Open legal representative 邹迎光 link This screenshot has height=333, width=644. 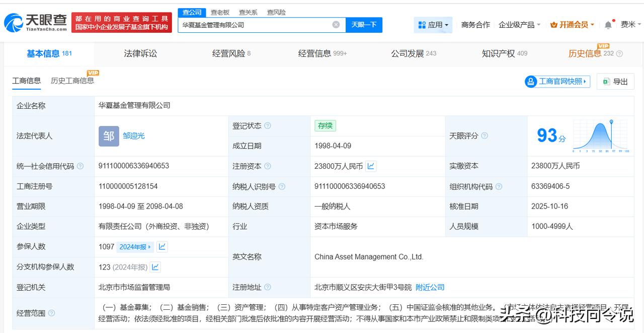point(134,136)
